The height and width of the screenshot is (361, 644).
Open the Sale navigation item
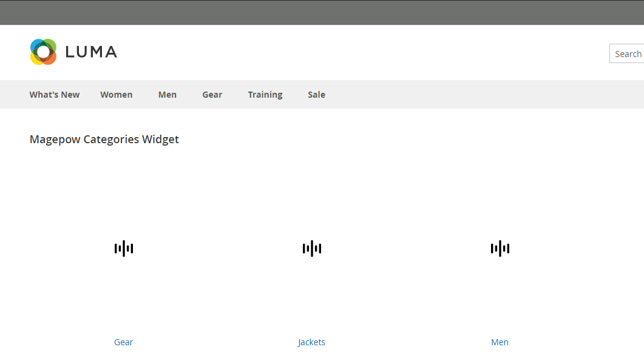(316, 95)
